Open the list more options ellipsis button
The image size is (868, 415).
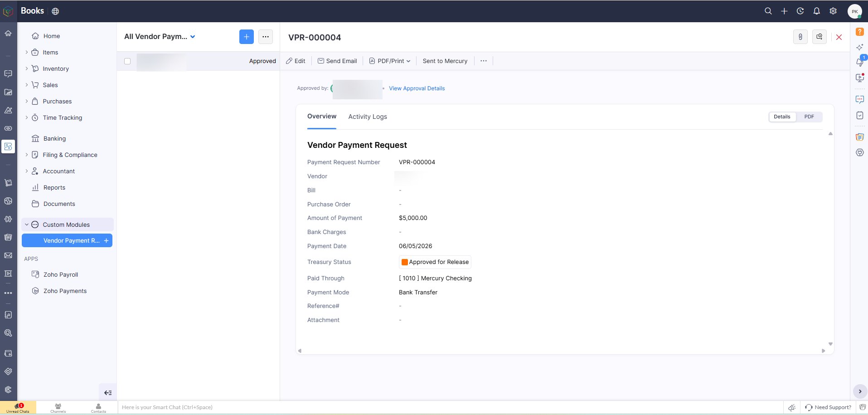click(x=266, y=37)
